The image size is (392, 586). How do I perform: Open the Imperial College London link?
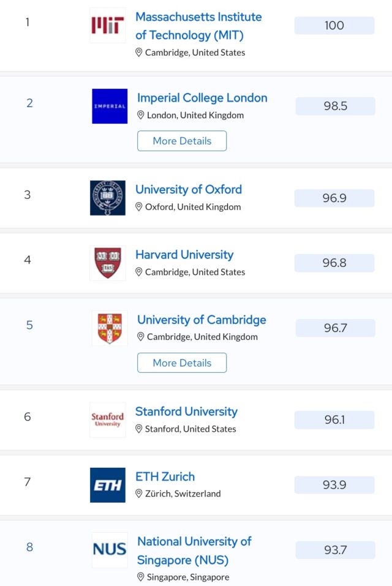pyautogui.click(x=202, y=98)
